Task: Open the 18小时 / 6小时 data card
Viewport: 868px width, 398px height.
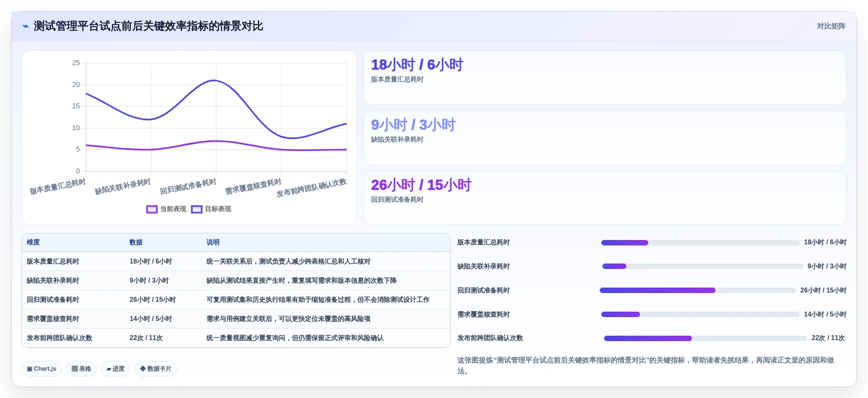Action: [605, 78]
